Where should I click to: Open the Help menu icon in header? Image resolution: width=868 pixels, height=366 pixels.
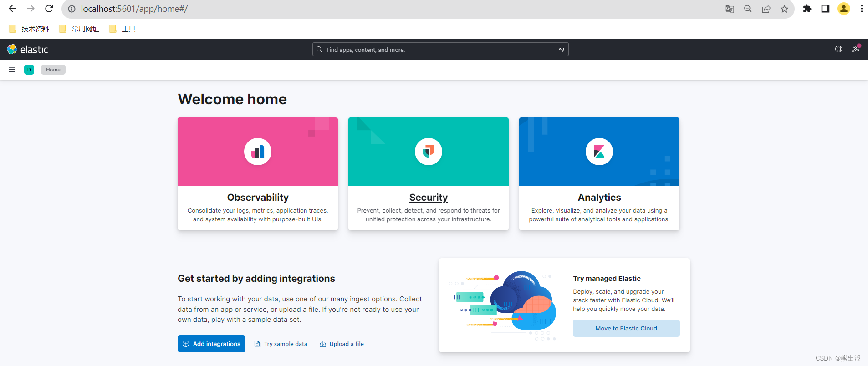coord(838,49)
